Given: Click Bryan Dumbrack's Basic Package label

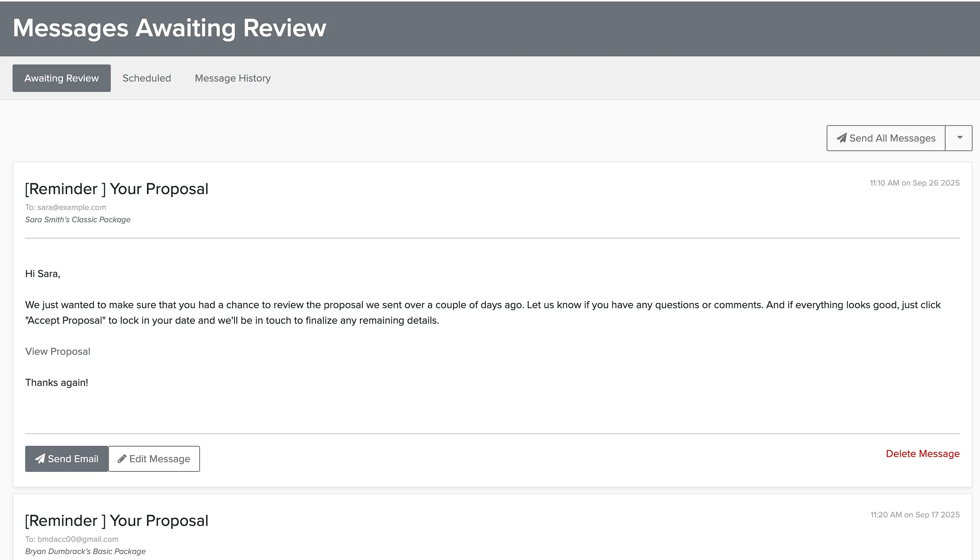Looking at the screenshot, I should (x=86, y=551).
